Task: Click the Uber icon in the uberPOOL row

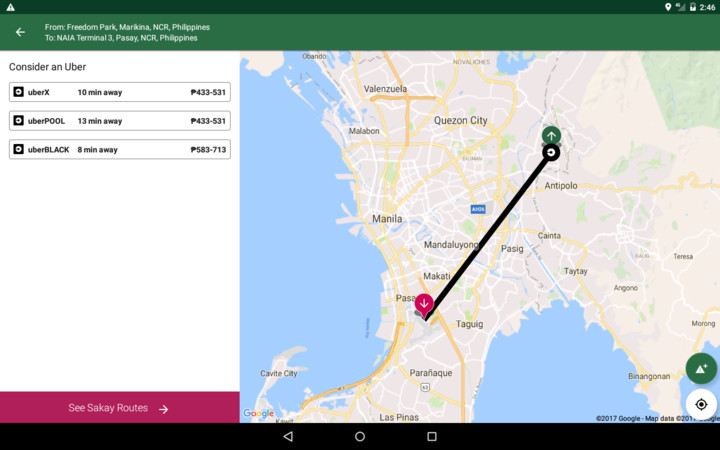Action: tap(18, 120)
